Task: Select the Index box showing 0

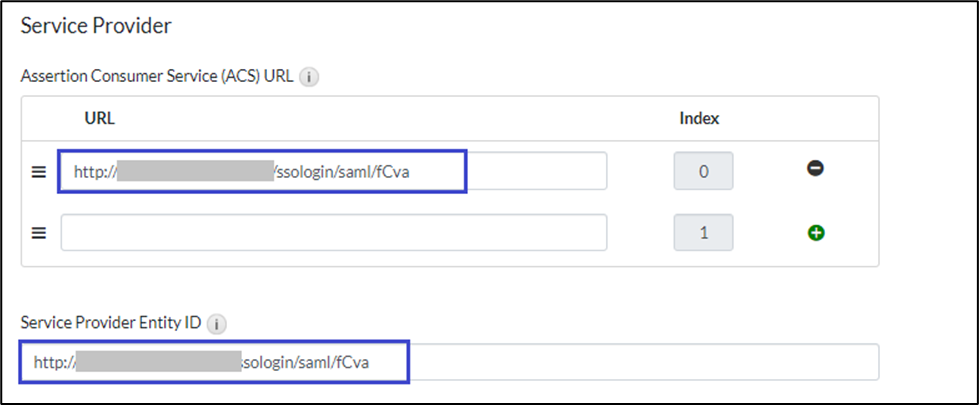Action: [703, 171]
